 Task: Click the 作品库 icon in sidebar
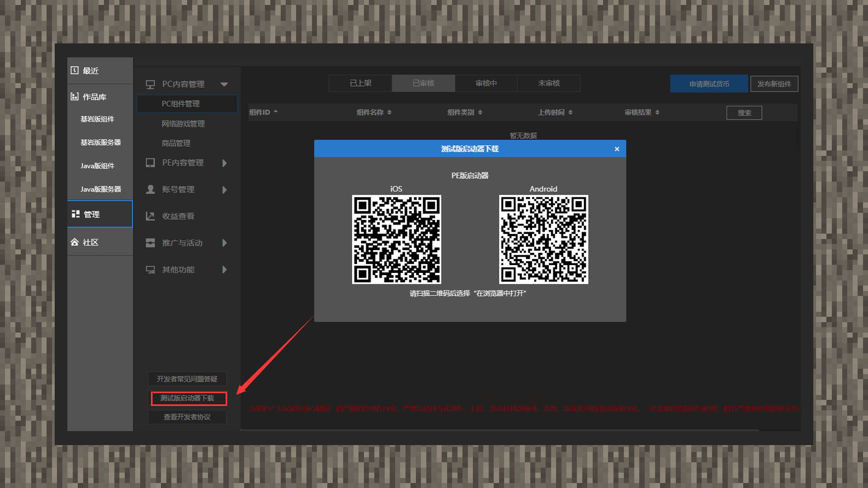(75, 96)
